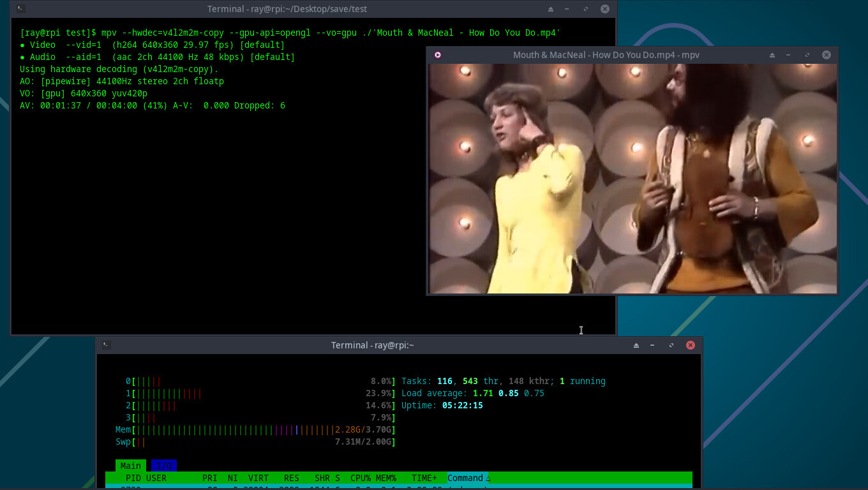The width and height of the screenshot is (868, 490).
Task: Click the Command column header in htop
Action: click(465, 478)
